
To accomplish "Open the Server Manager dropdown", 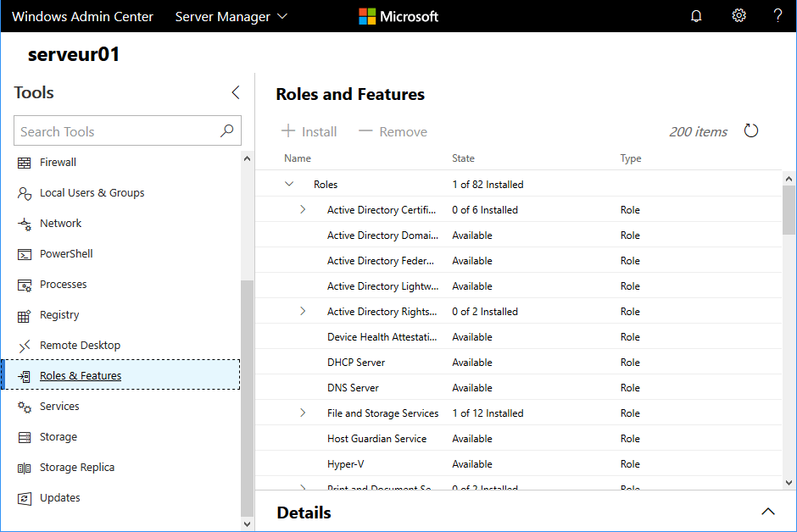I will click(231, 16).
